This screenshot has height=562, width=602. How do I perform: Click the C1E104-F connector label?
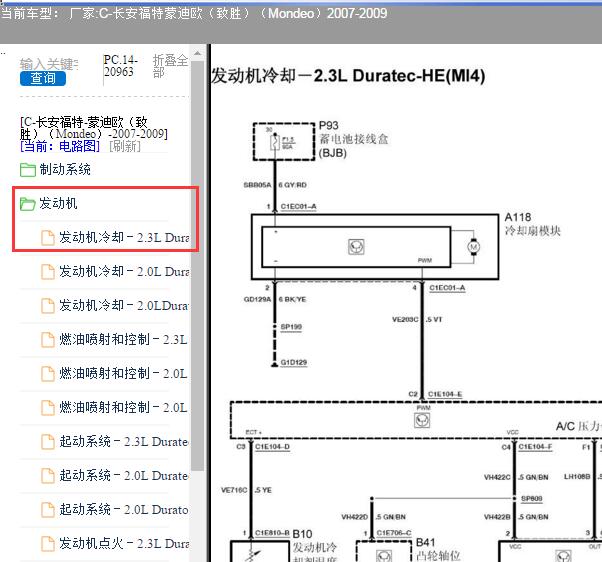point(535,446)
